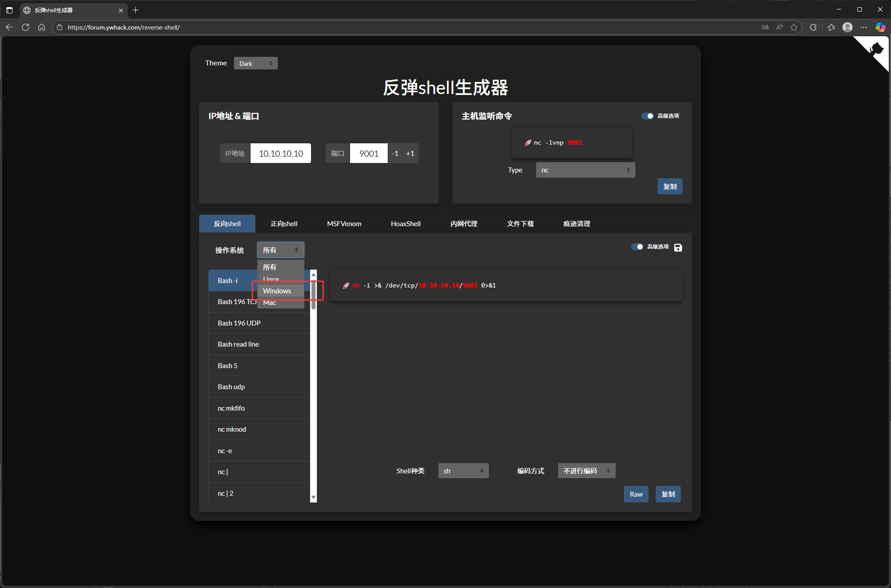Click the home page icon
The width and height of the screenshot is (891, 588).
tap(42, 27)
